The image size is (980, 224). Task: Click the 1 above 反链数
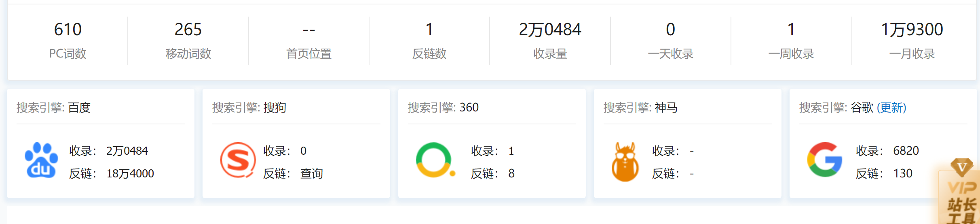pos(429,30)
